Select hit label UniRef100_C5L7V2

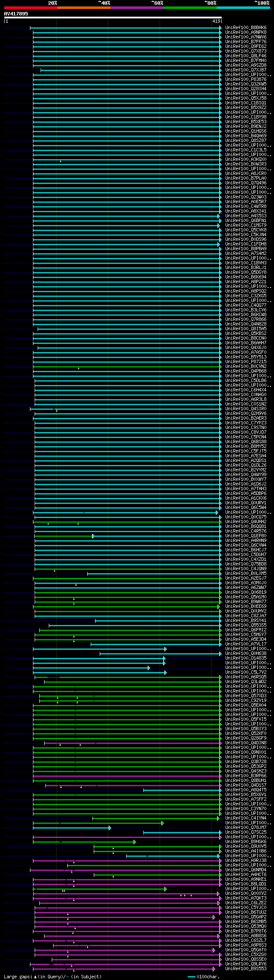(x=246, y=672)
